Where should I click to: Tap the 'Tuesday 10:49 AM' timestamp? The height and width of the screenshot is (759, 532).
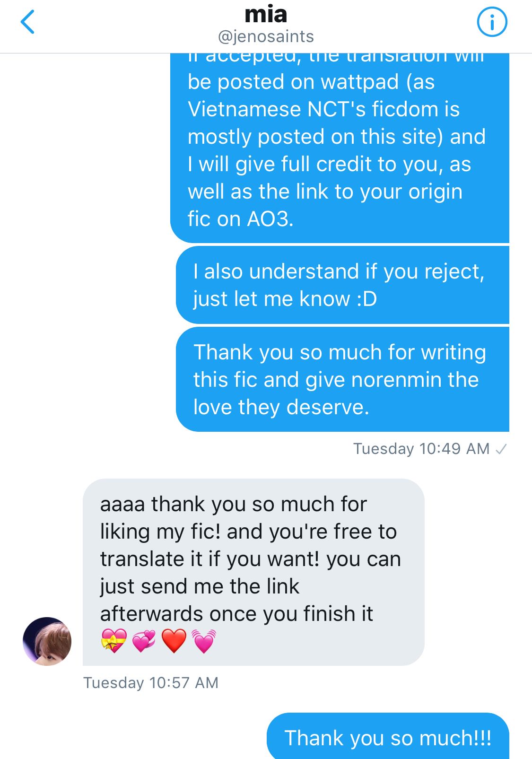point(421,449)
